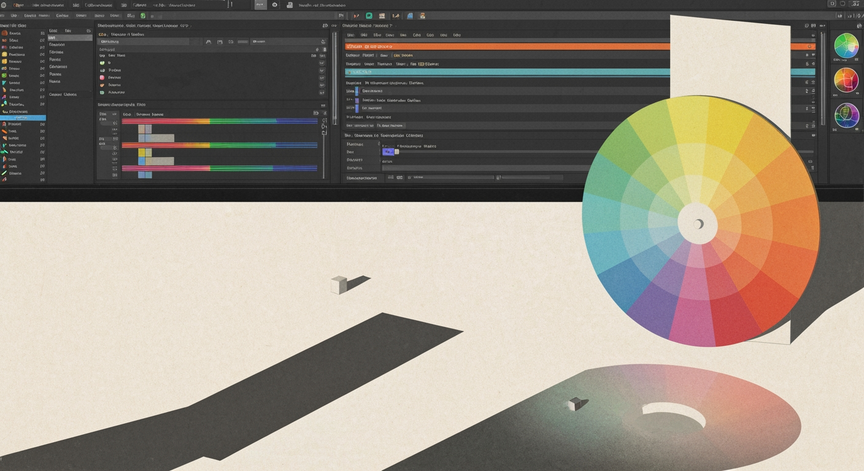
Task: Click the pink circle icon in the center list
Action: coord(102,78)
